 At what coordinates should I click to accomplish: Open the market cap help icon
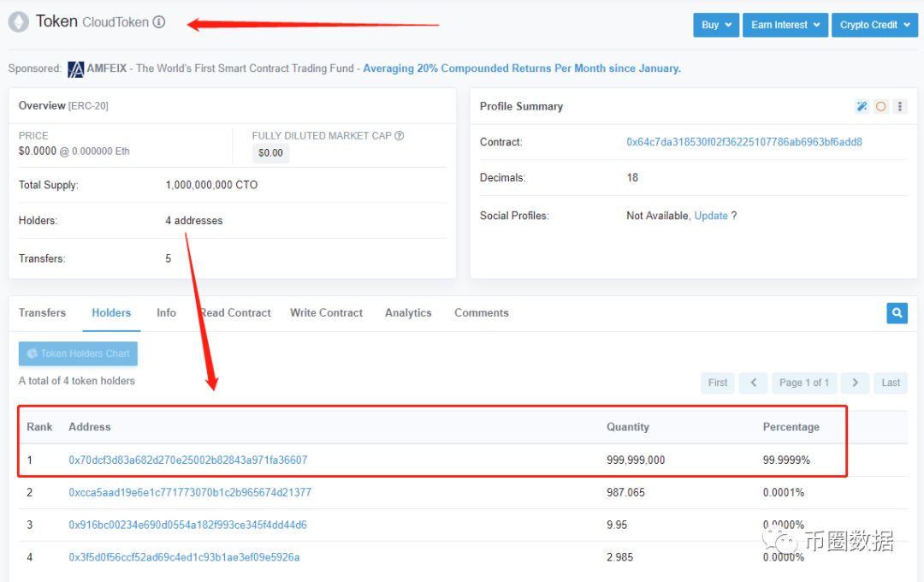(x=399, y=135)
